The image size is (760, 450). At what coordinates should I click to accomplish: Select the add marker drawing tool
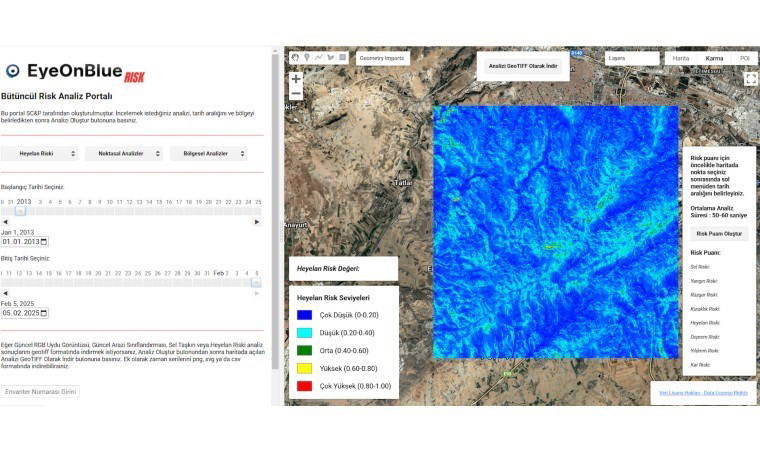point(307,58)
